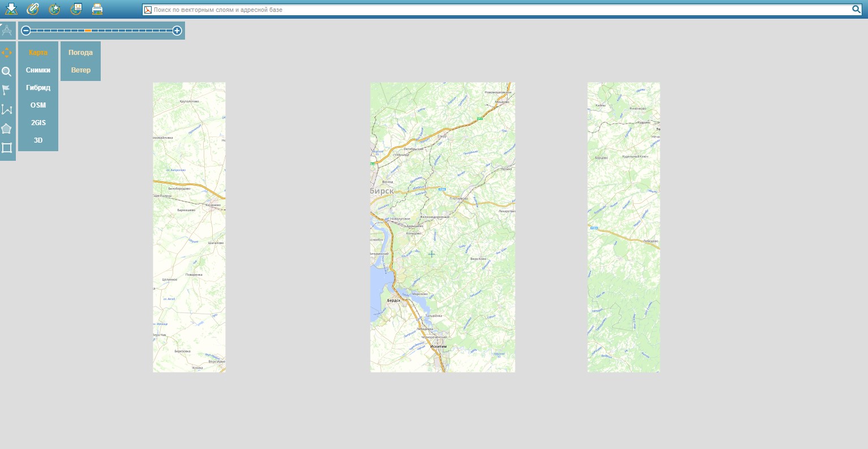
Task: Switch base layer to Снимки
Action: coord(38,70)
